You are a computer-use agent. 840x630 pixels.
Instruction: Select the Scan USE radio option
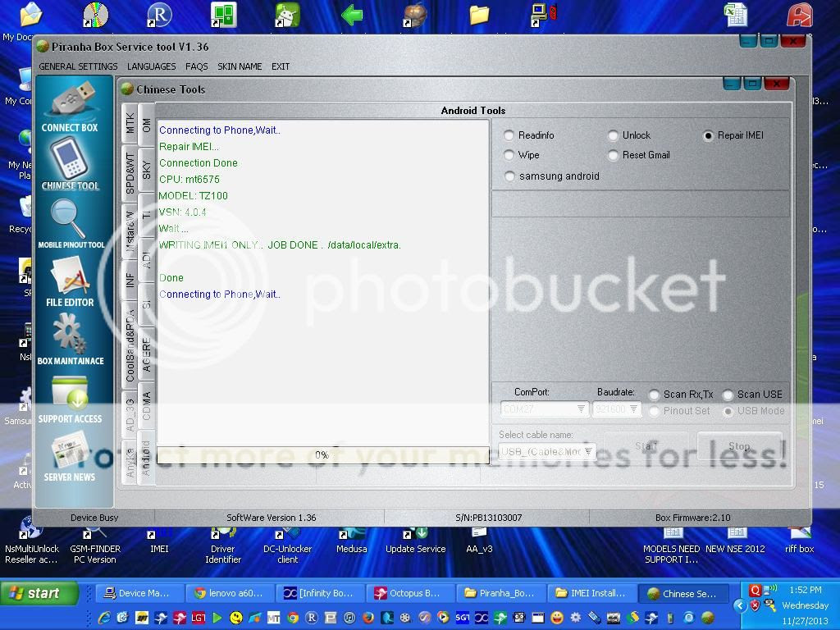[x=728, y=395]
